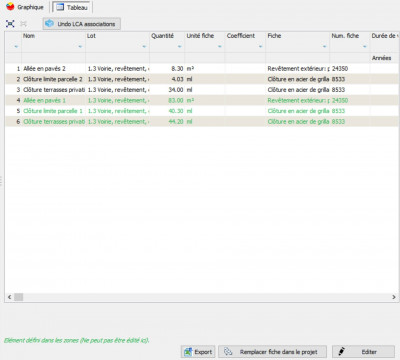This screenshot has width=400, height=360.
Task: Click the cube icon on Undo LCA button
Action: point(49,23)
